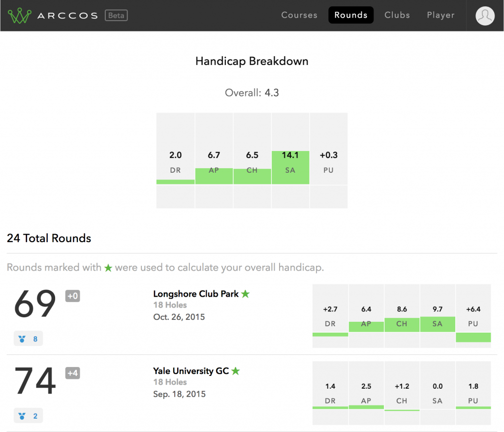The width and height of the screenshot is (504, 432).
Task: Click the Overall: 4.3 value
Action: (252, 93)
